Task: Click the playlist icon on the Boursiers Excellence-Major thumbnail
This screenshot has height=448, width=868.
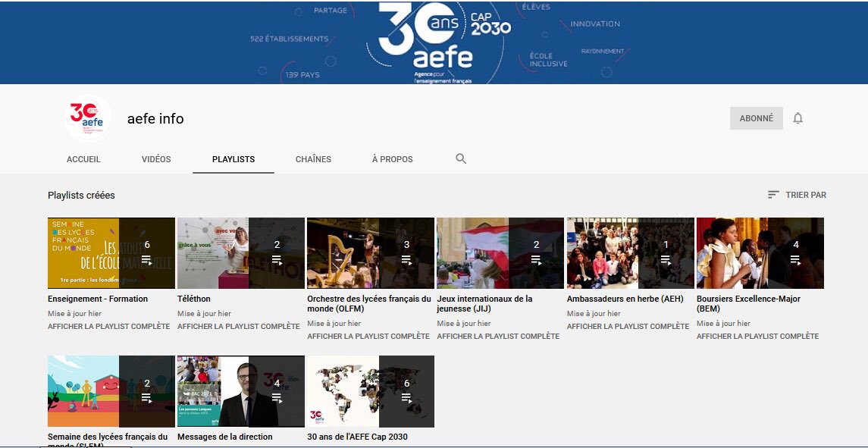Action: click(795, 260)
